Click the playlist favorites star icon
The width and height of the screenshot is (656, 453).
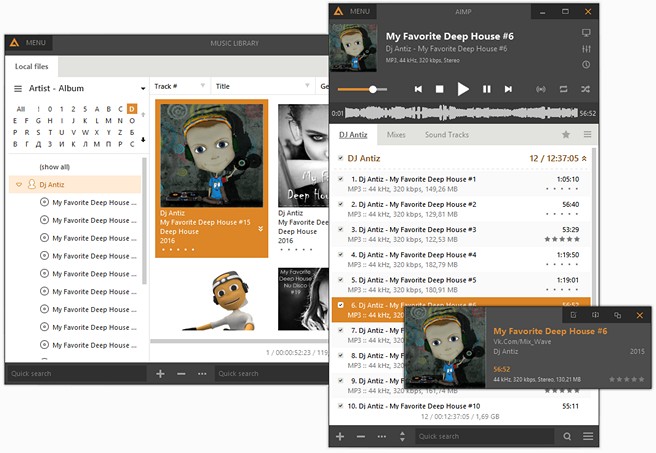(566, 134)
